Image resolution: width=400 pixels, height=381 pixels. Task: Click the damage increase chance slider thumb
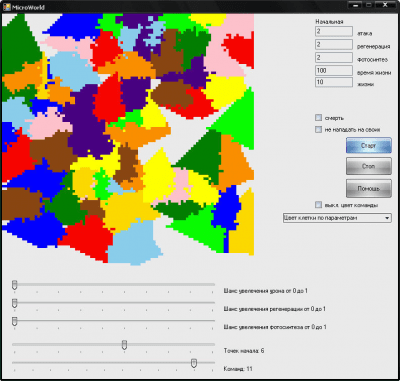[x=15, y=285]
